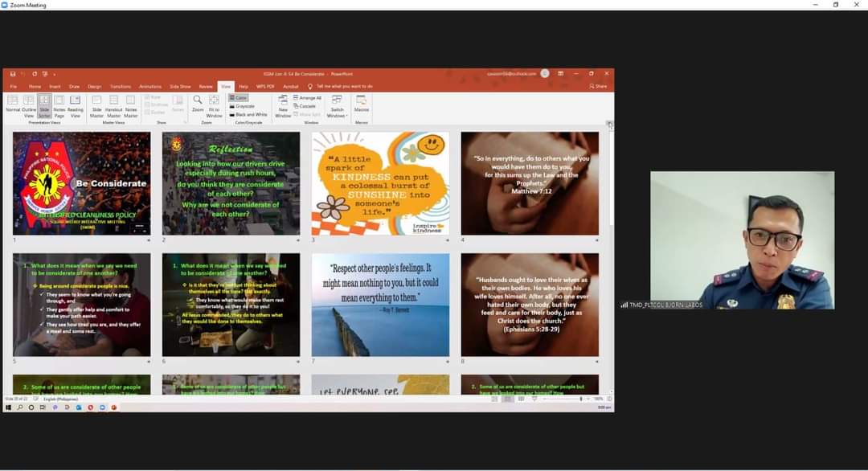
Task: Switch to the Transitions tab
Action: tap(120, 86)
